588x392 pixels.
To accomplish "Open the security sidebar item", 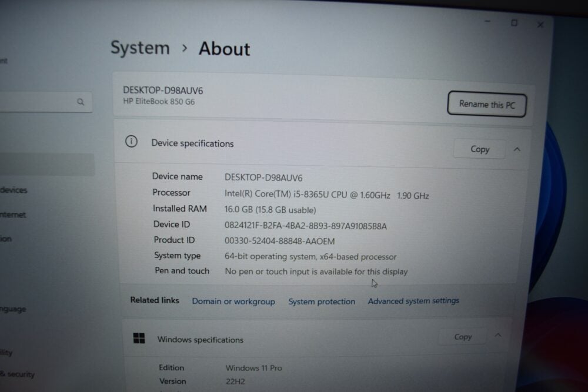I will pyautogui.click(x=17, y=374).
